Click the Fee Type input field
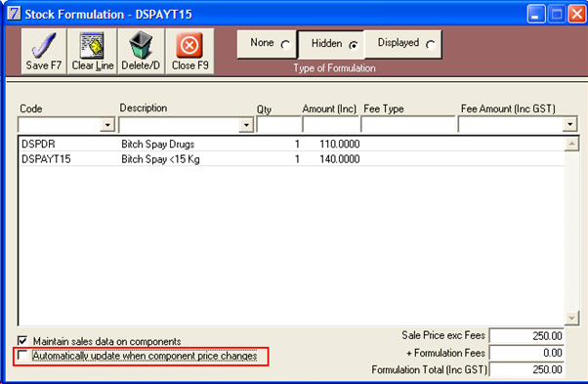This screenshot has width=588, height=384. point(408,124)
